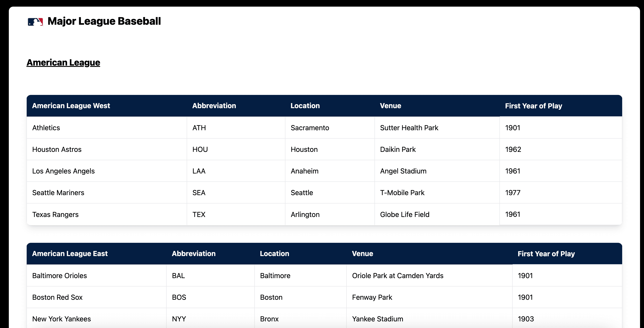Click the T-Mobile Park venue cell
The image size is (644, 328).
coord(437,193)
